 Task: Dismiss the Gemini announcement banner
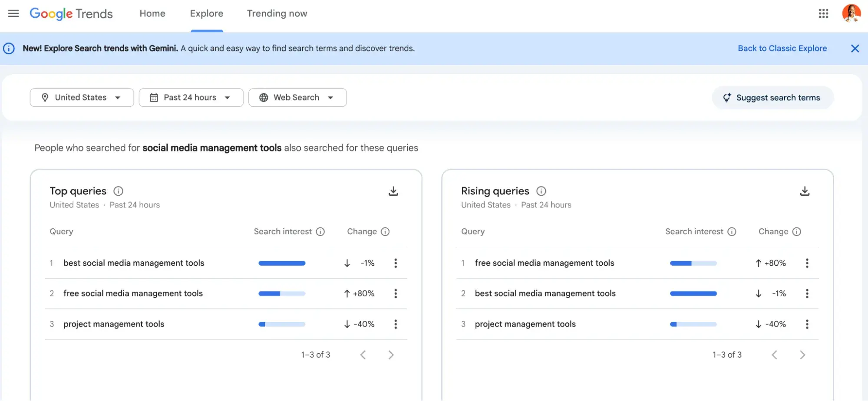pos(855,48)
